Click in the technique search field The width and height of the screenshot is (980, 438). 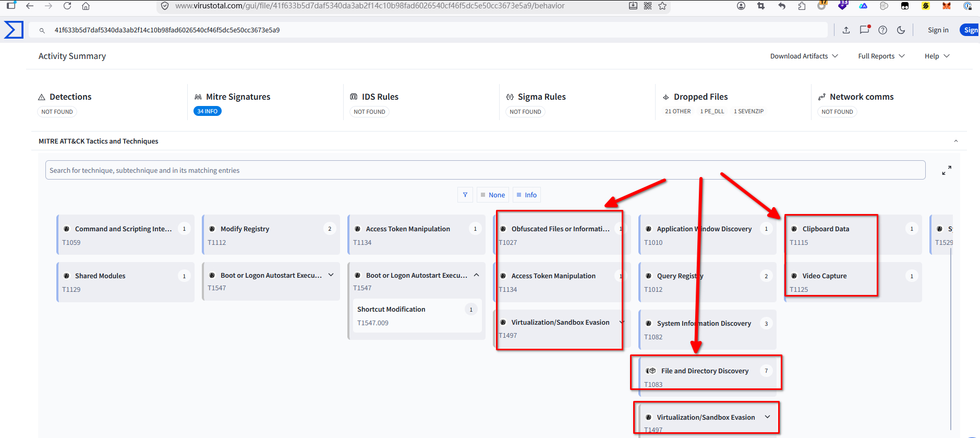click(x=485, y=170)
